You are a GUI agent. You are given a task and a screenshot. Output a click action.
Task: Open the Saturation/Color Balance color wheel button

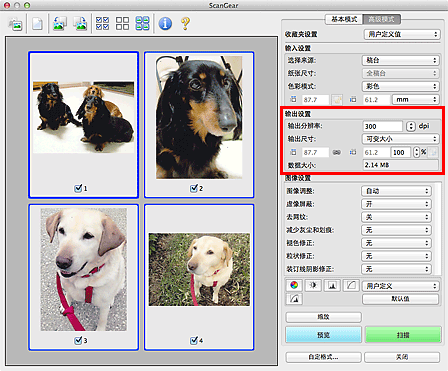[294, 285]
